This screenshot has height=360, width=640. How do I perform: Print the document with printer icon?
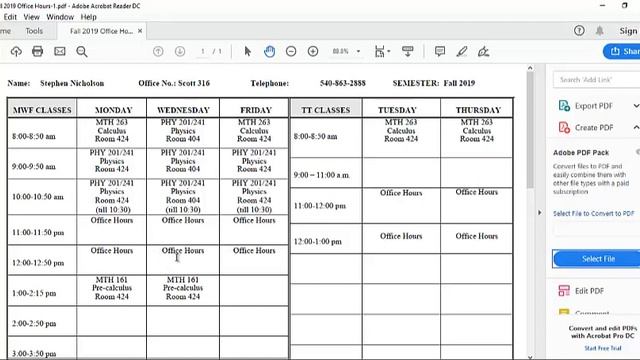(38, 51)
